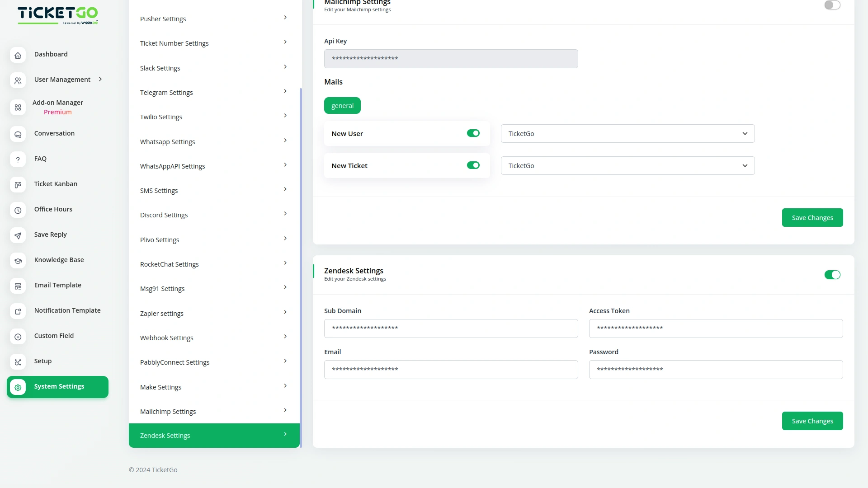Click the System Settings gear icon

[18, 387]
